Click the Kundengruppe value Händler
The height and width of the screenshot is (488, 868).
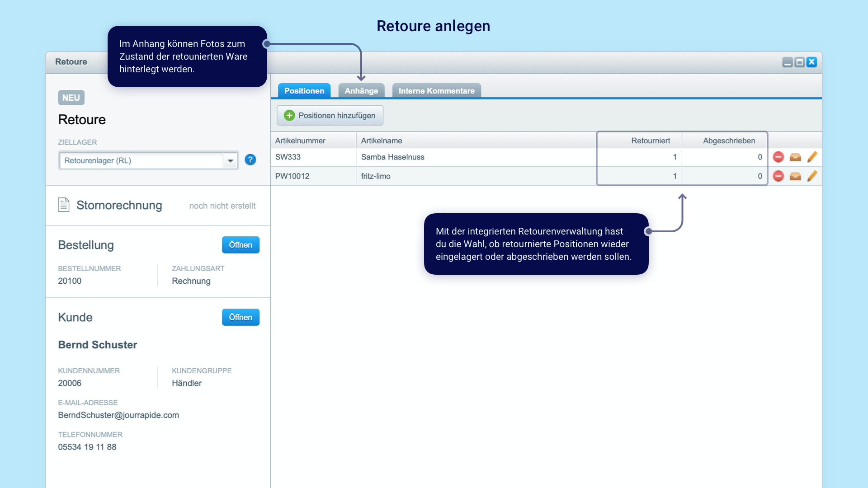pyautogui.click(x=187, y=383)
